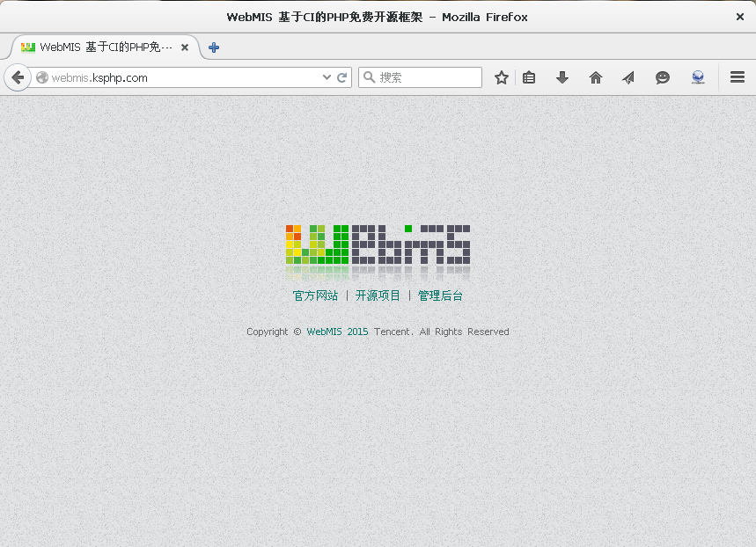Reload the page with refresh icon
Image resolution: width=756 pixels, height=547 pixels.
(341, 77)
